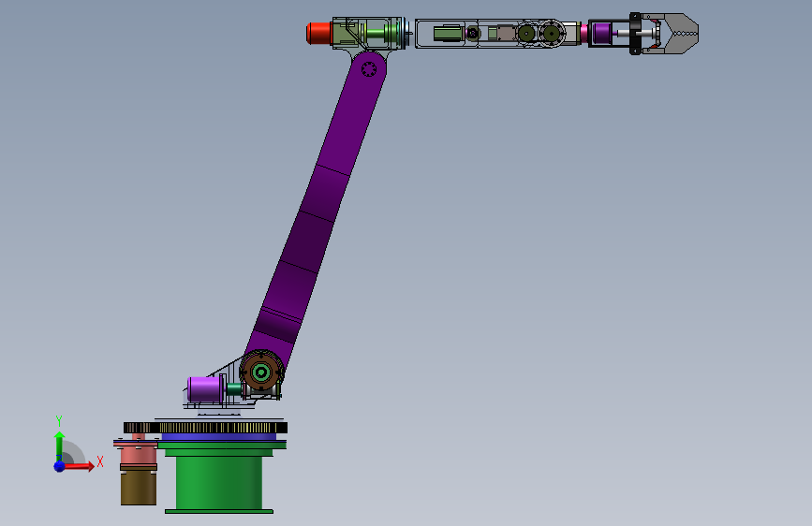Select the black gripper mounting flange
Viewport: 812px width, 526px height.
click(635, 34)
